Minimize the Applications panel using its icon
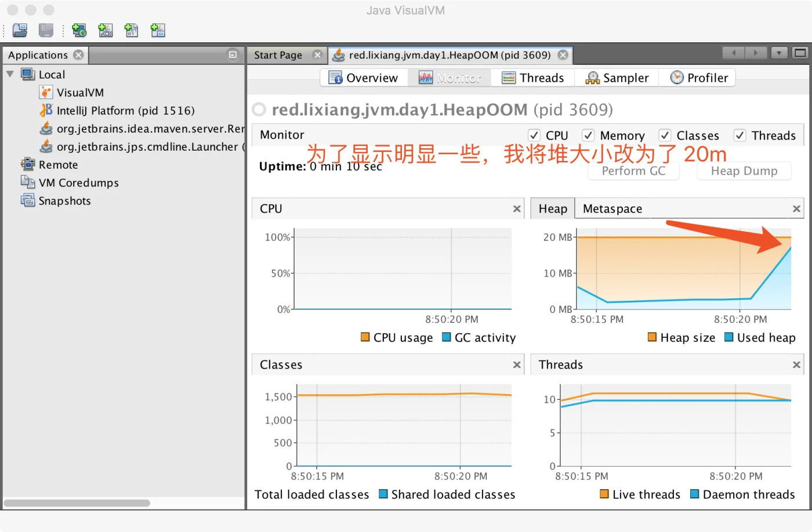 [x=233, y=54]
